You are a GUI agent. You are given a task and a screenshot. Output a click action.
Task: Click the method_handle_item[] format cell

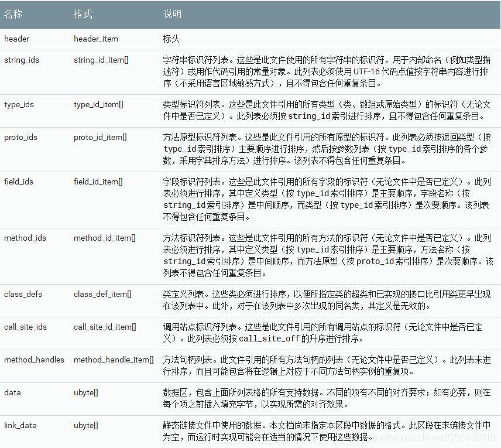pyautogui.click(x=114, y=360)
